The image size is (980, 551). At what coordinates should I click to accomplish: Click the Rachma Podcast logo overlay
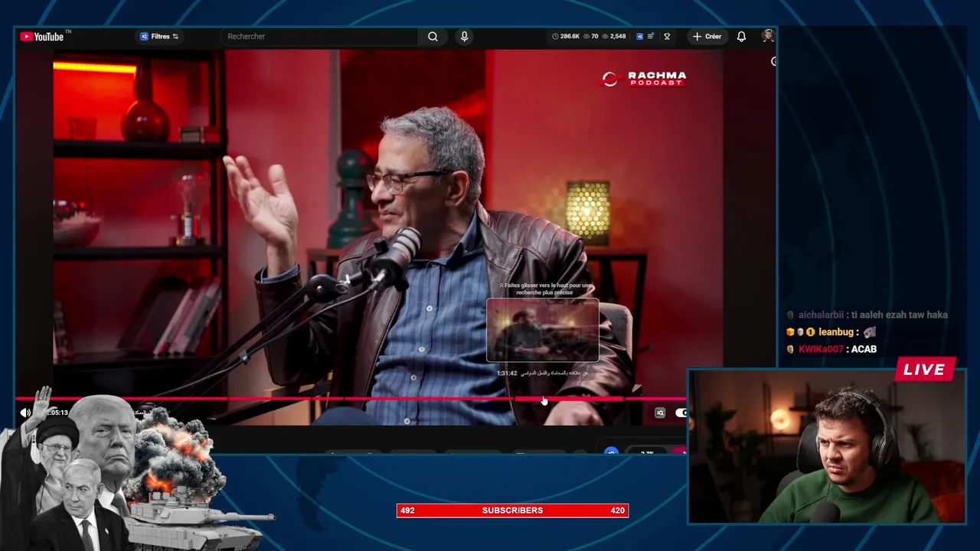[x=644, y=78]
